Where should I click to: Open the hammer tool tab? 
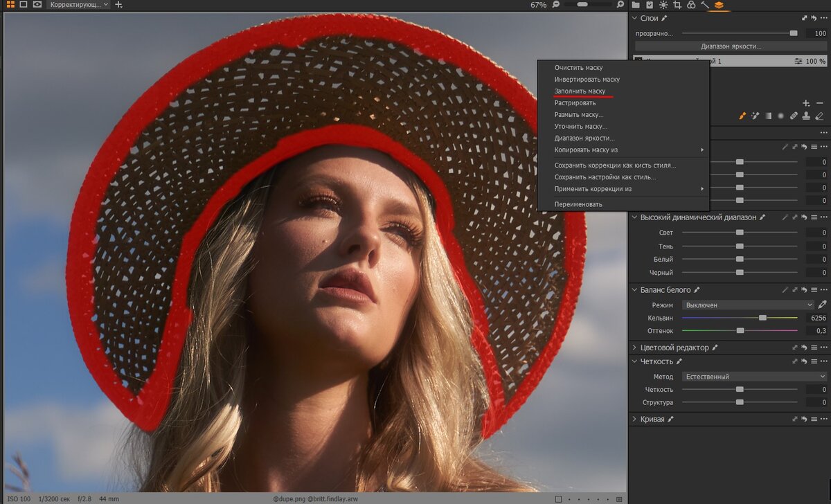tap(705, 5)
